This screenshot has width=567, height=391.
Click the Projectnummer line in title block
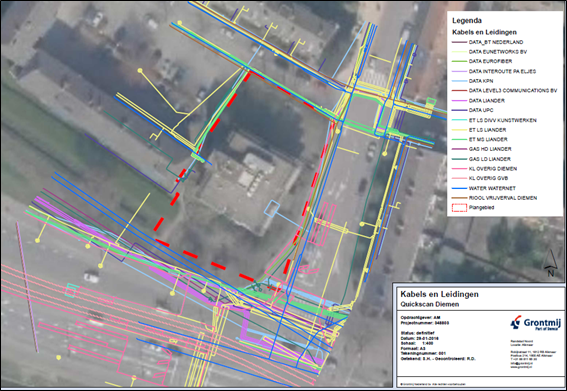pyautogui.click(x=425, y=323)
